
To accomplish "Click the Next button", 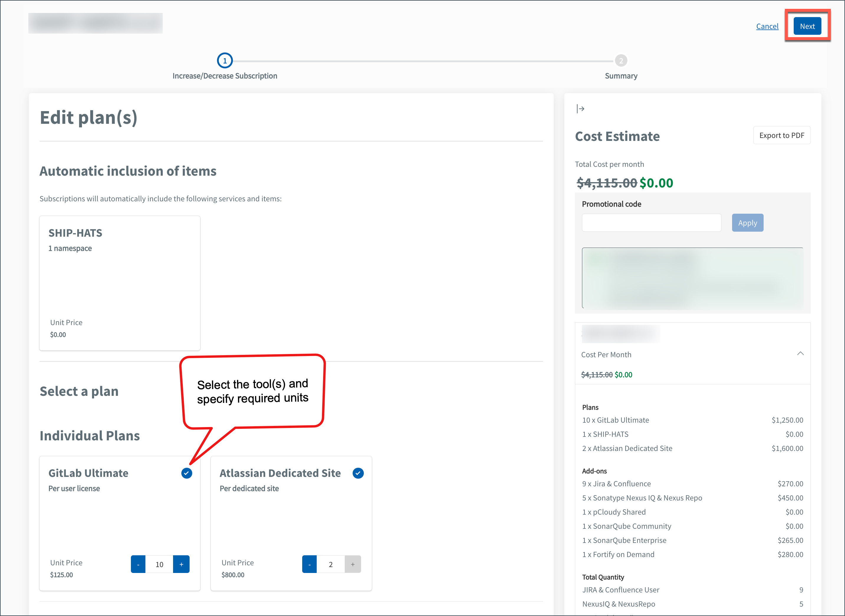I will [807, 26].
